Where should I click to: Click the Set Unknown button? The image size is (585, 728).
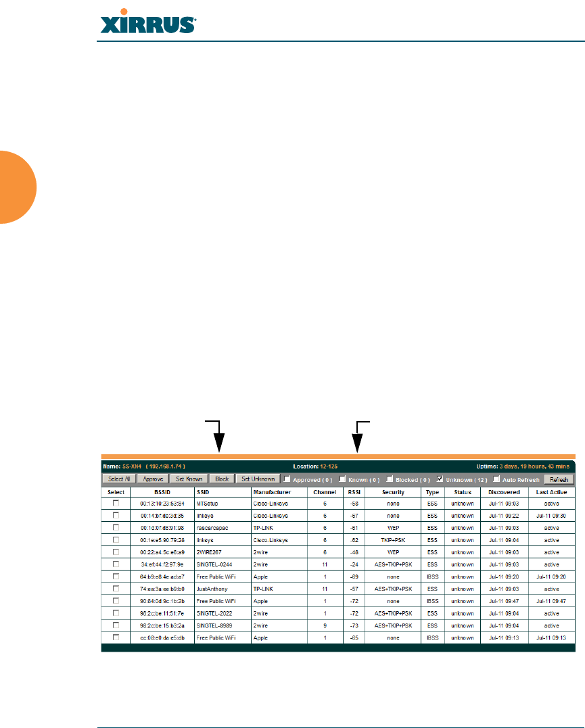[x=258, y=479]
